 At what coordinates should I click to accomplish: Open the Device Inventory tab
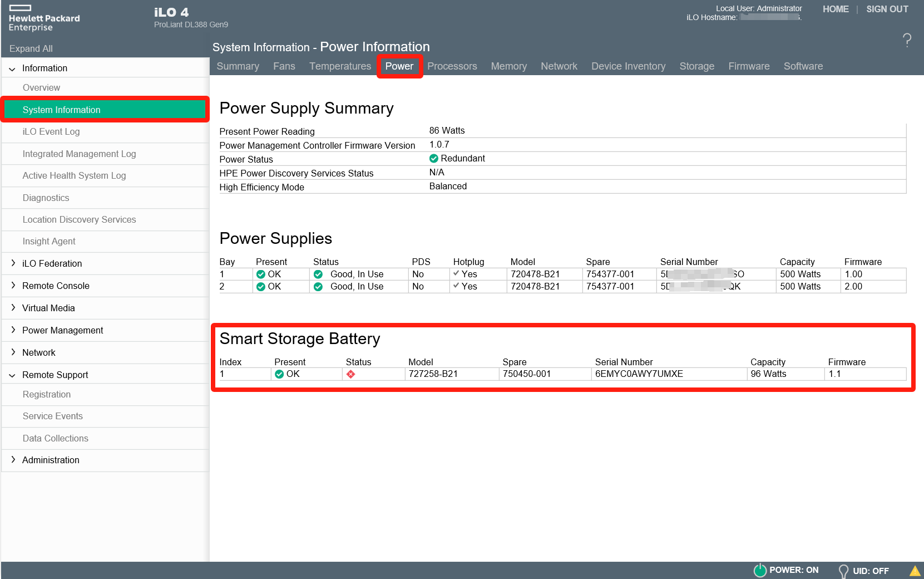[x=628, y=66]
